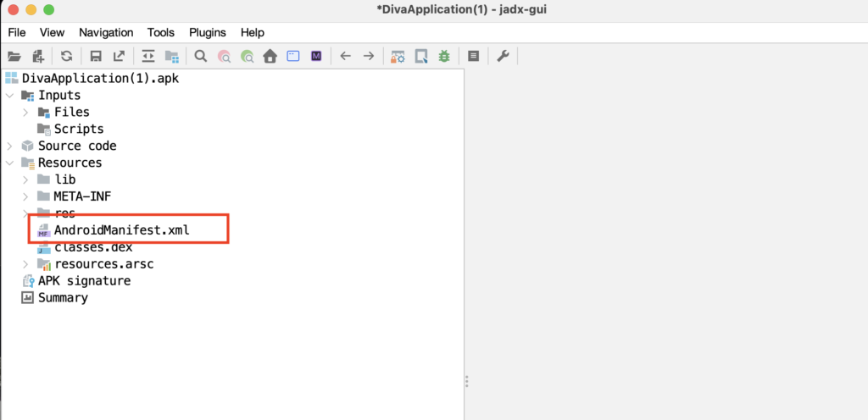Click the blue application window toolbar icon
The width and height of the screenshot is (868, 420).
(x=292, y=56)
